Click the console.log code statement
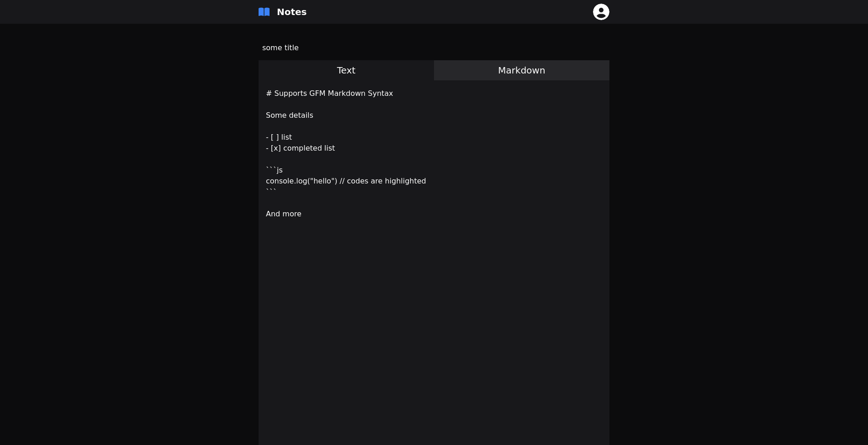This screenshot has width=868, height=445. (286, 181)
